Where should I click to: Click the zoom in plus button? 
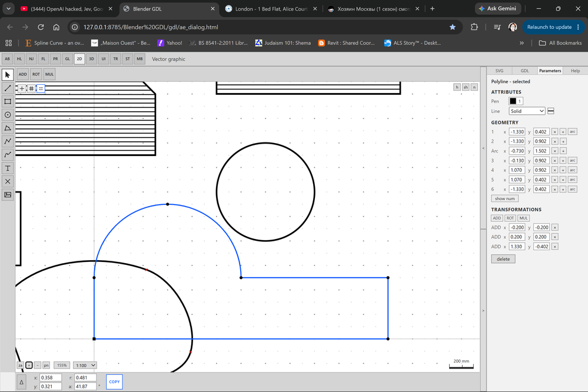tap(29, 366)
